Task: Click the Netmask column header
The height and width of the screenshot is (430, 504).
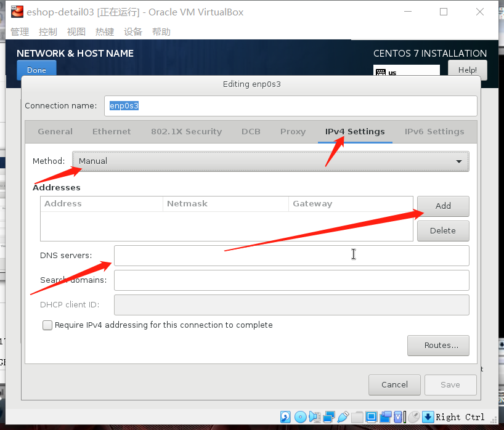Action: tap(226, 204)
